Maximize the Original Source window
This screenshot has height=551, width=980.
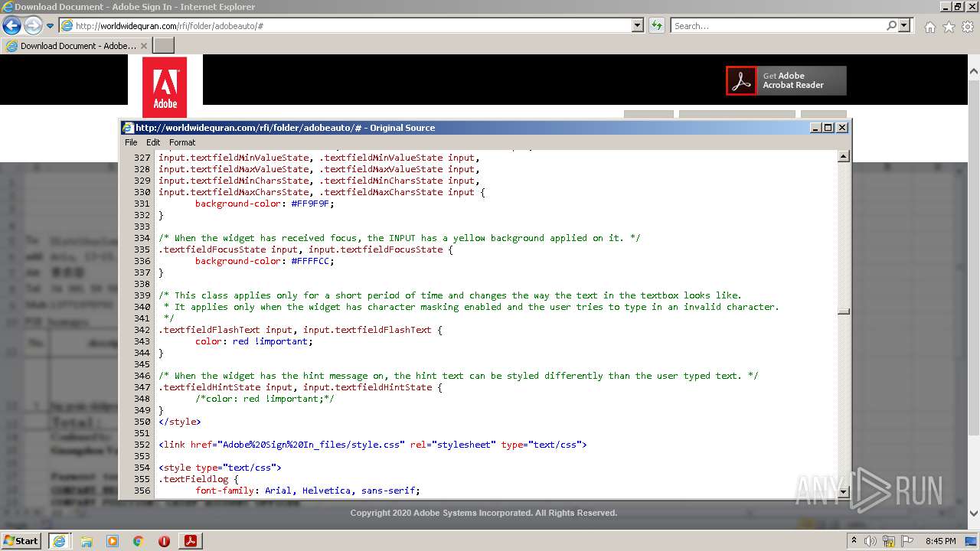(828, 128)
